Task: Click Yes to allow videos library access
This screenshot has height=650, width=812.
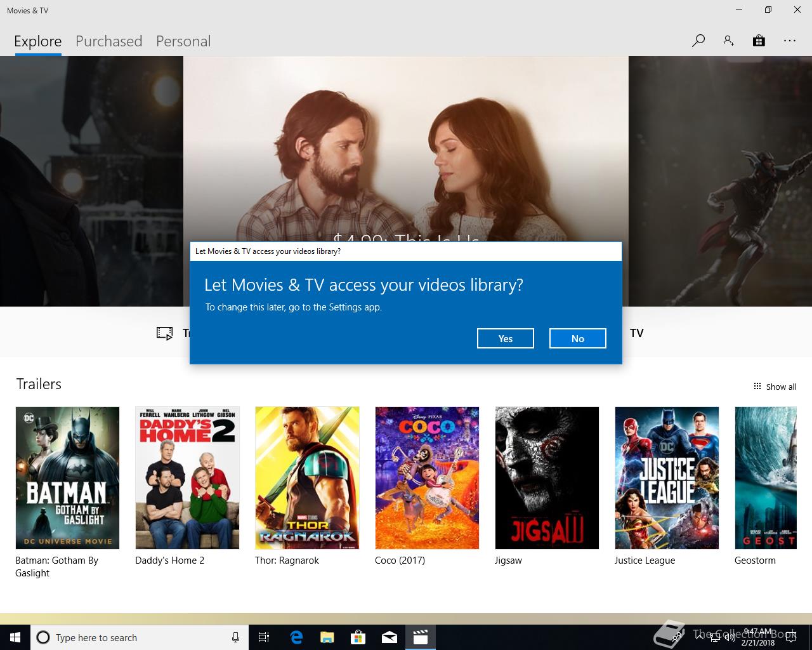Action: [506, 338]
